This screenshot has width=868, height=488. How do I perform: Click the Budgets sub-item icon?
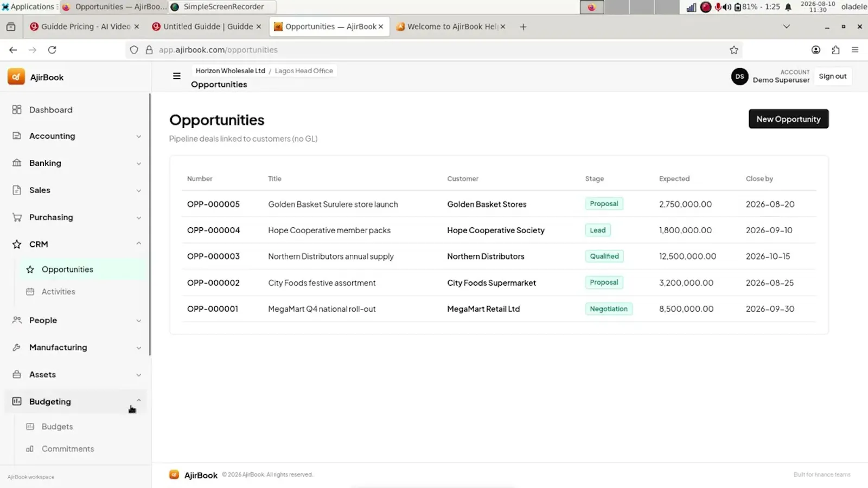point(30,427)
